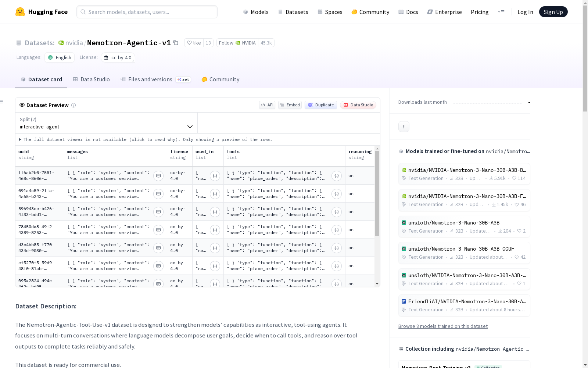This screenshot has height=368, width=588.
Task: Click the Hugging Face logo icon
Action: tap(20, 12)
